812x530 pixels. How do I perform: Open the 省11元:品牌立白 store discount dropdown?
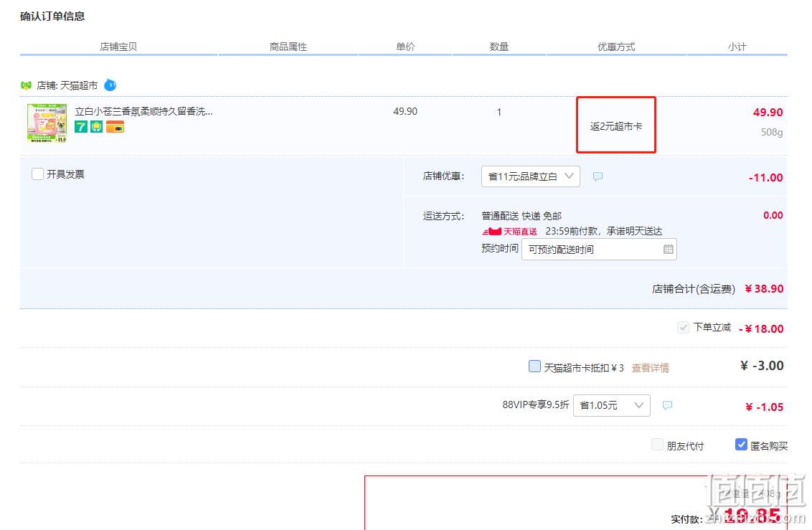530,176
